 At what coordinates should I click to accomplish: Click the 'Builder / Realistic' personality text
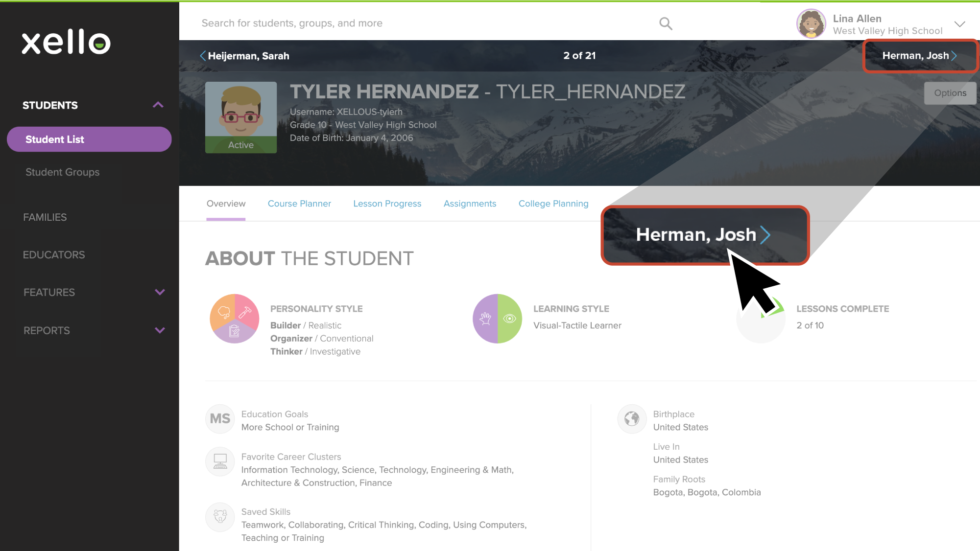[x=306, y=325]
